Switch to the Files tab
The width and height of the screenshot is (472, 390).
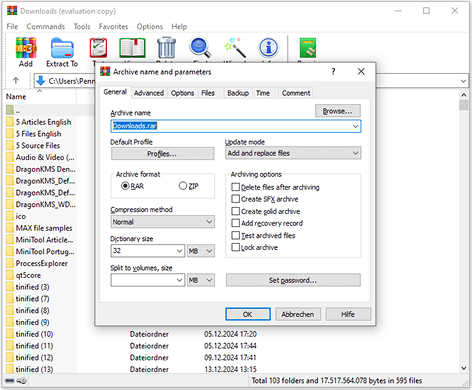[x=208, y=93]
